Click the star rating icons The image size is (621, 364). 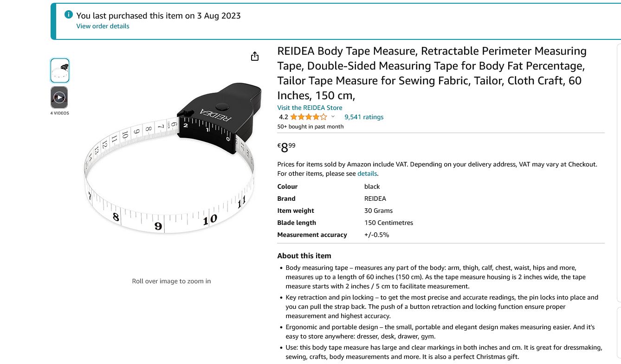(x=309, y=117)
